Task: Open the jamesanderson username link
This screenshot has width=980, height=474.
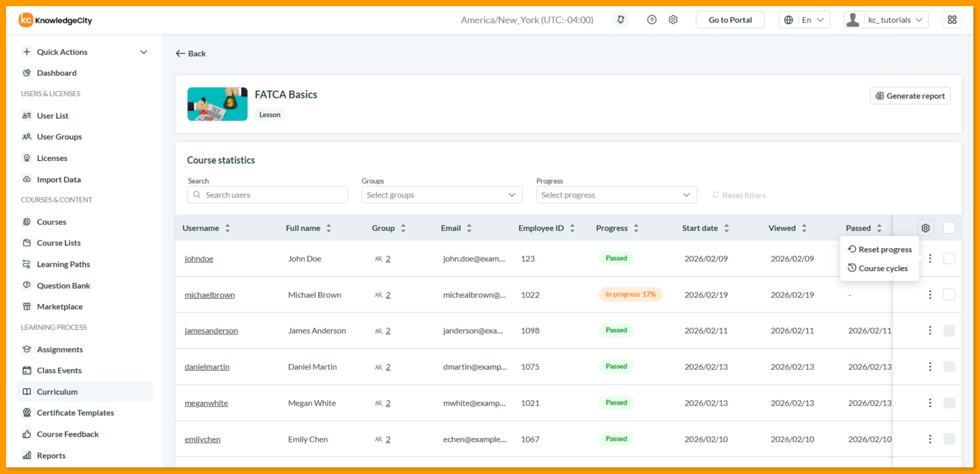Action: (211, 331)
